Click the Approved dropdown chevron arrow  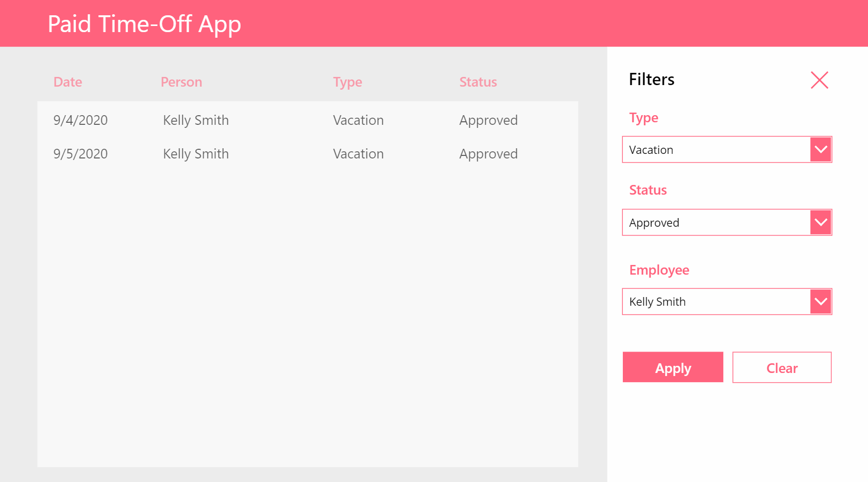pyautogui.click(x=821, y=222)
